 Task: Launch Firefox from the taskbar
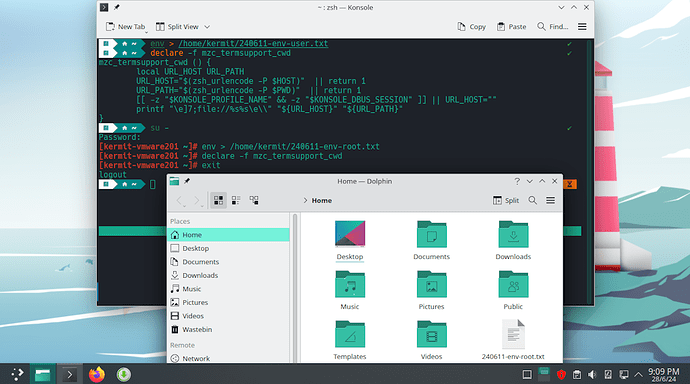pos(97,374)
